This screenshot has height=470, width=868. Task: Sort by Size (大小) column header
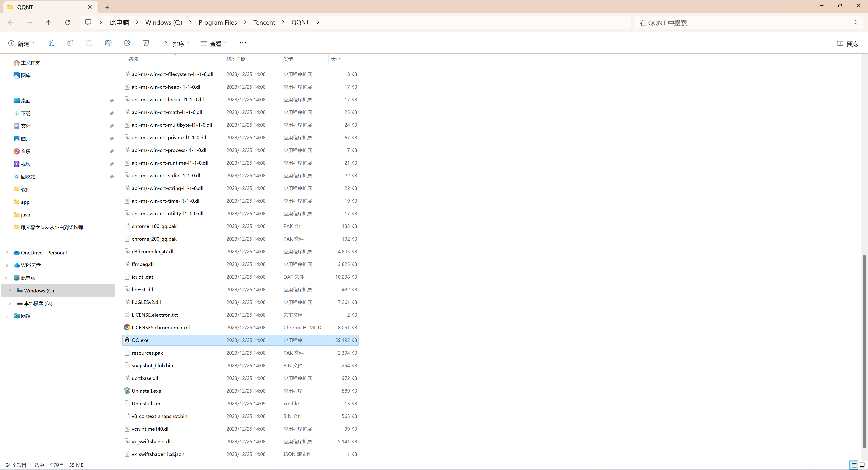pos(336,59)
